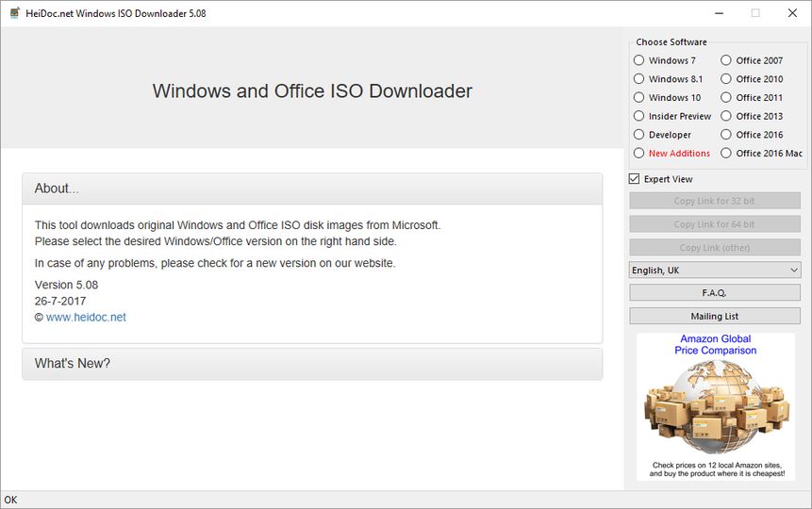
Task: Select the Windows 8.1 option
Action: tap(638, 78)
